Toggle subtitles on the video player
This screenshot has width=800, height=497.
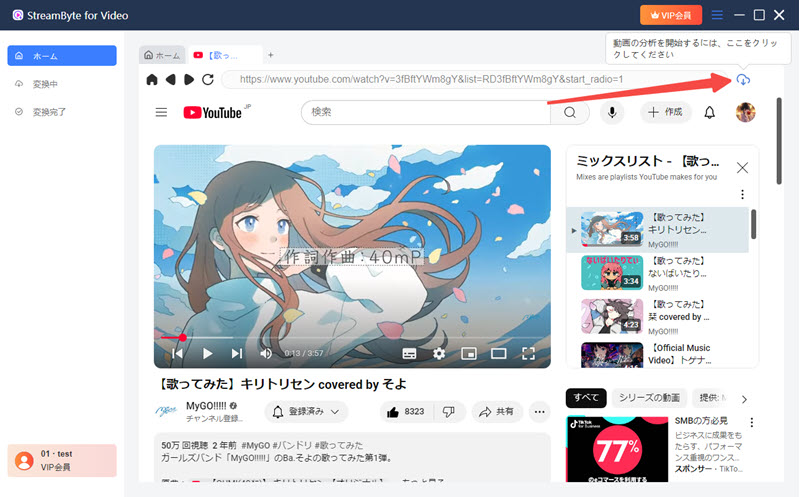pyautogui.click(x=409, y=354)
